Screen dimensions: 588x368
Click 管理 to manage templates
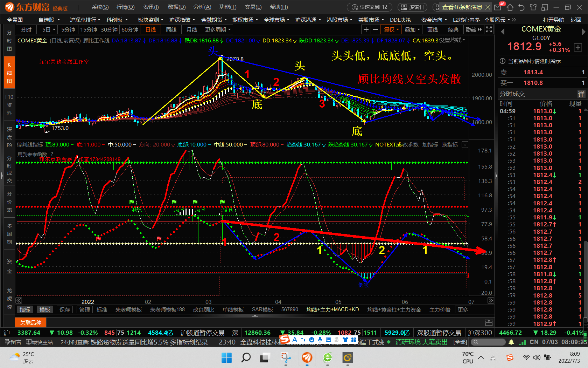pyautogui.click(x=85, y=309)
